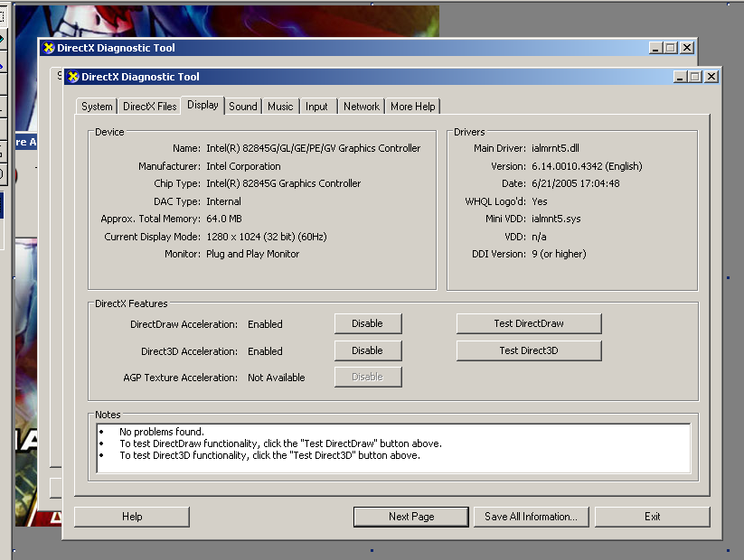This screenshot has height=560, width=744.
Task: Select the Display tab
Action: [202, 105]
